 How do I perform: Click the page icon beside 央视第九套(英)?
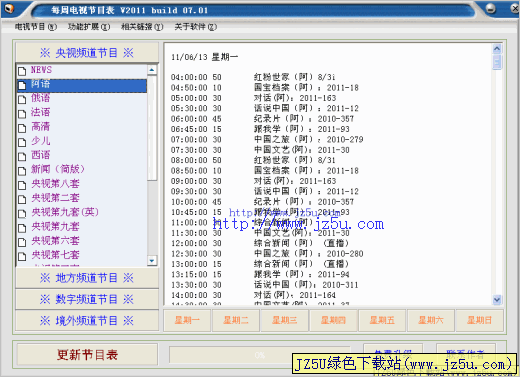22,214
